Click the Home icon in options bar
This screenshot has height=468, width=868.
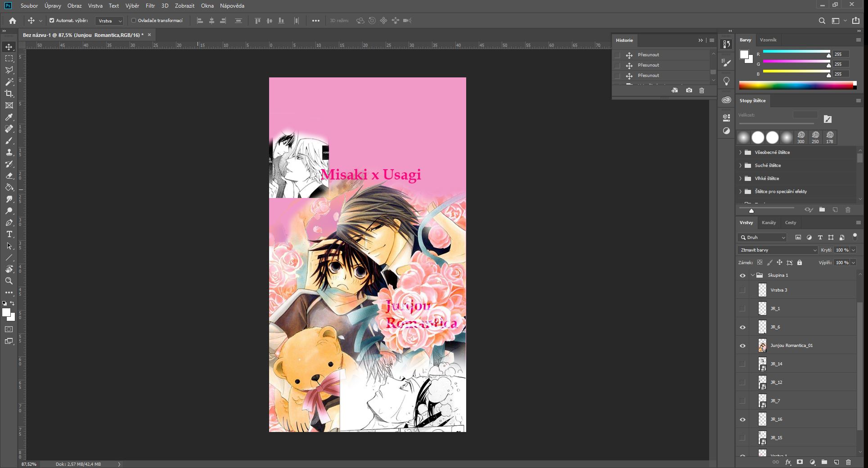point(13,21)
